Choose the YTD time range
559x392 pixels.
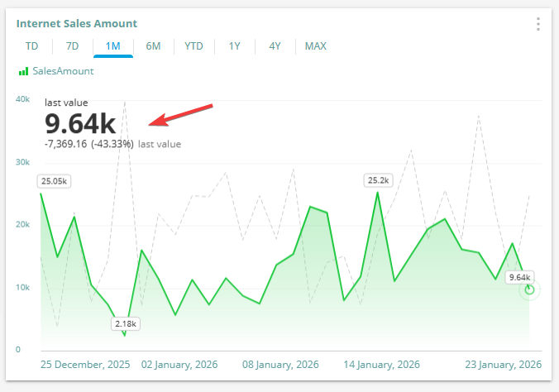[x=193, y=46]
